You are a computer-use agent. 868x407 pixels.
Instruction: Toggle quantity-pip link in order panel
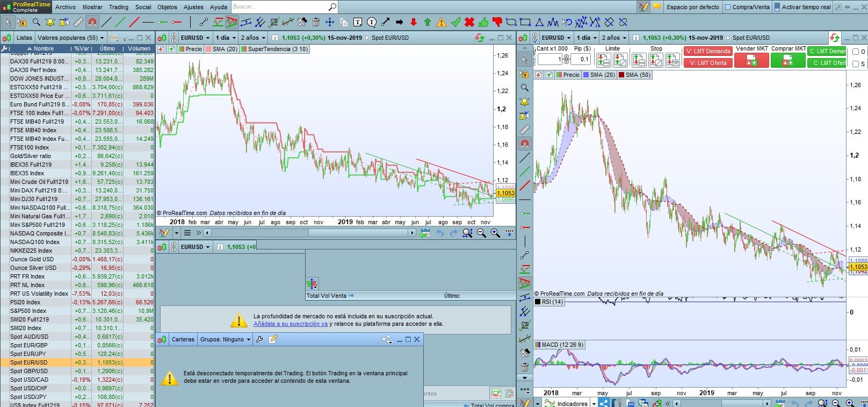tap(566, 59)
